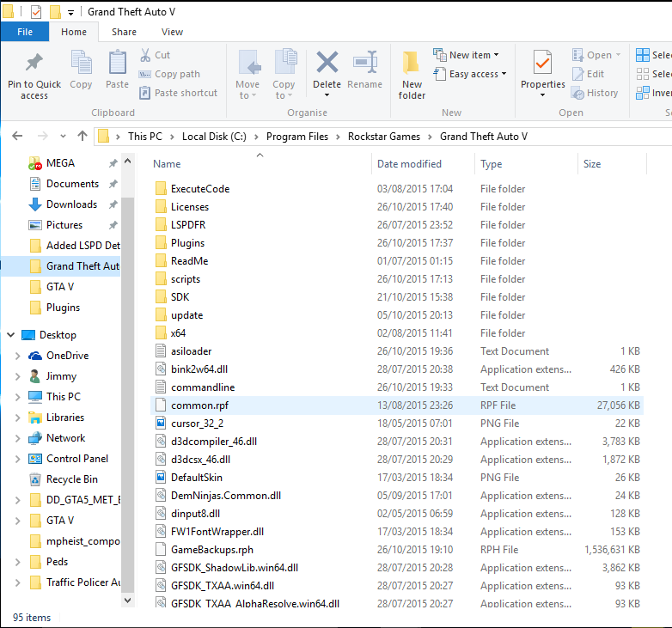Expand the Jimmy user node
This screenshot has width=672, height=628.
(17, 376)
